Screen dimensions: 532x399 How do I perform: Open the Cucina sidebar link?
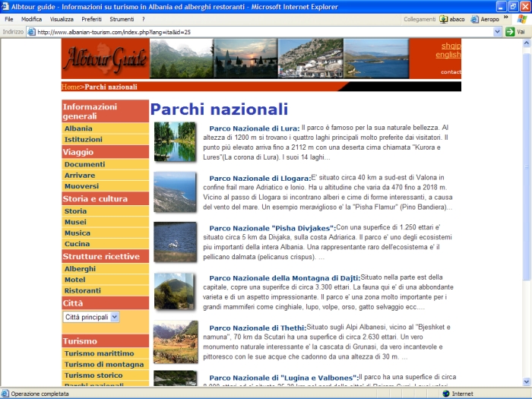click(78, 244)
